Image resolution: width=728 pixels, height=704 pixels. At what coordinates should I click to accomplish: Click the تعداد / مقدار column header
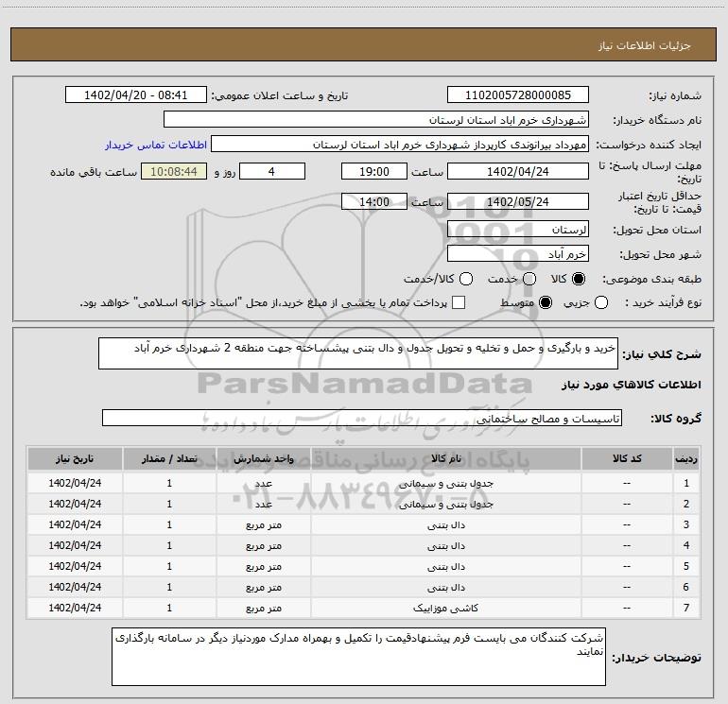169,458
